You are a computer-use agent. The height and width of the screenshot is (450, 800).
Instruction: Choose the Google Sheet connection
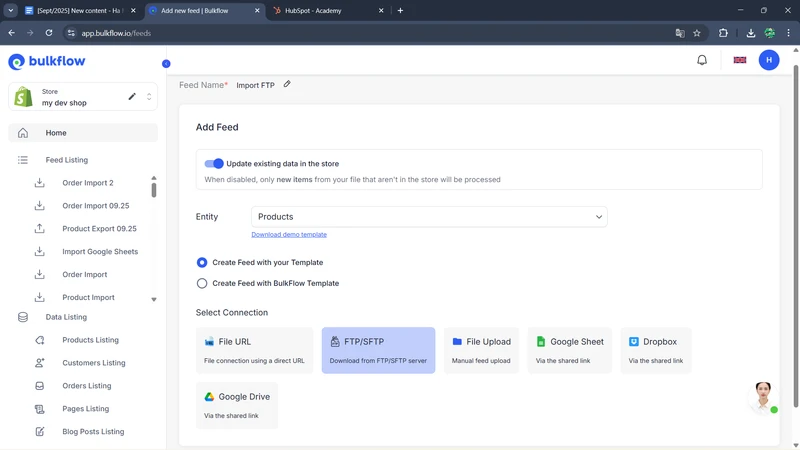(x=569, y=350)
